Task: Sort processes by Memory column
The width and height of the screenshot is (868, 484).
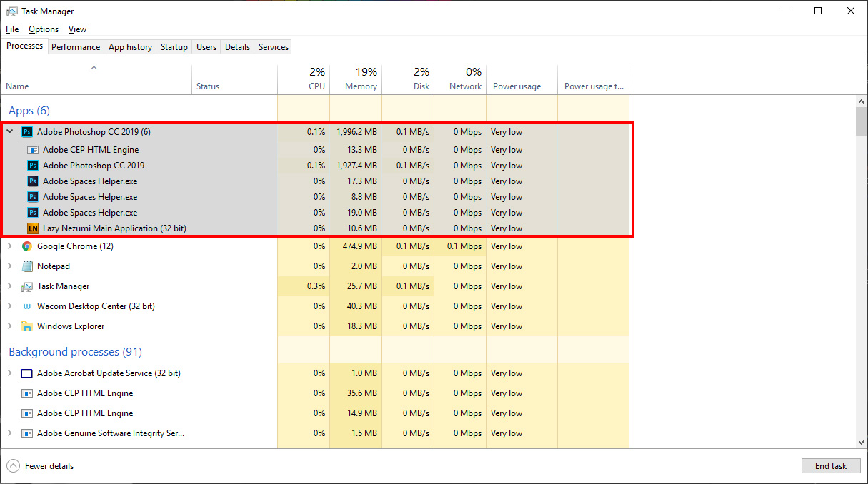Action: 360,86
